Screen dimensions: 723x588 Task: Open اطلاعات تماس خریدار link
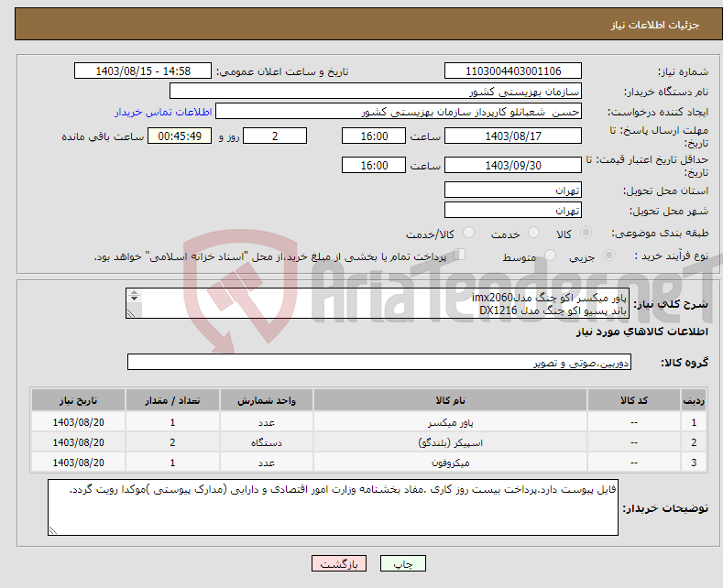pyautogui.click(x=163, y=112)
